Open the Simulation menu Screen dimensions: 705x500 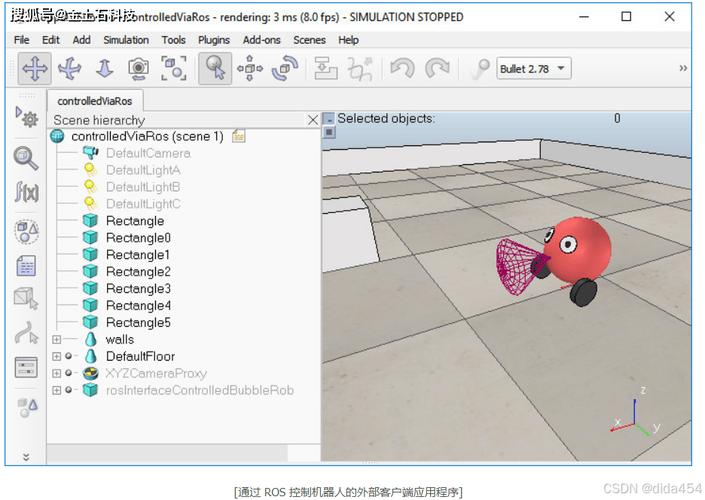coord(126,40)
